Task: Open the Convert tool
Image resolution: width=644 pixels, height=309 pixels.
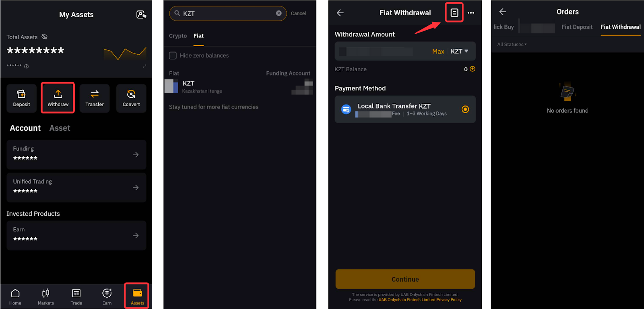Action: click(x=131, y=98)
